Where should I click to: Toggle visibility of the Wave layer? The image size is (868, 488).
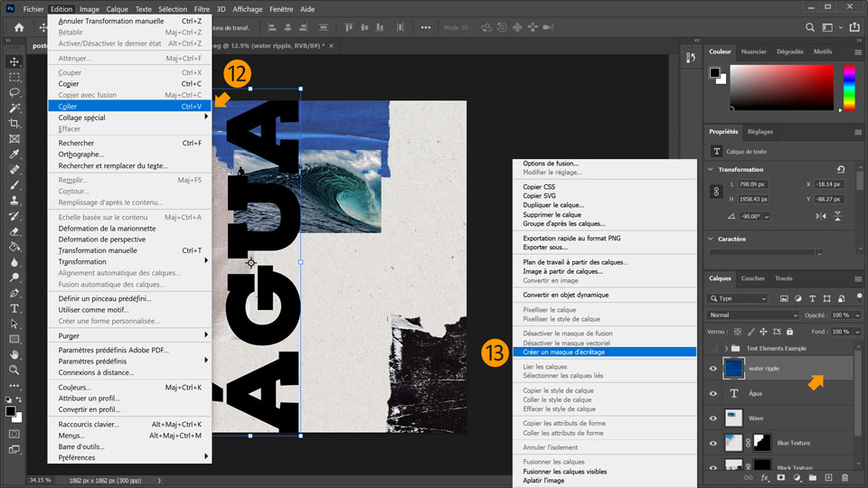(x=713, y=418)
